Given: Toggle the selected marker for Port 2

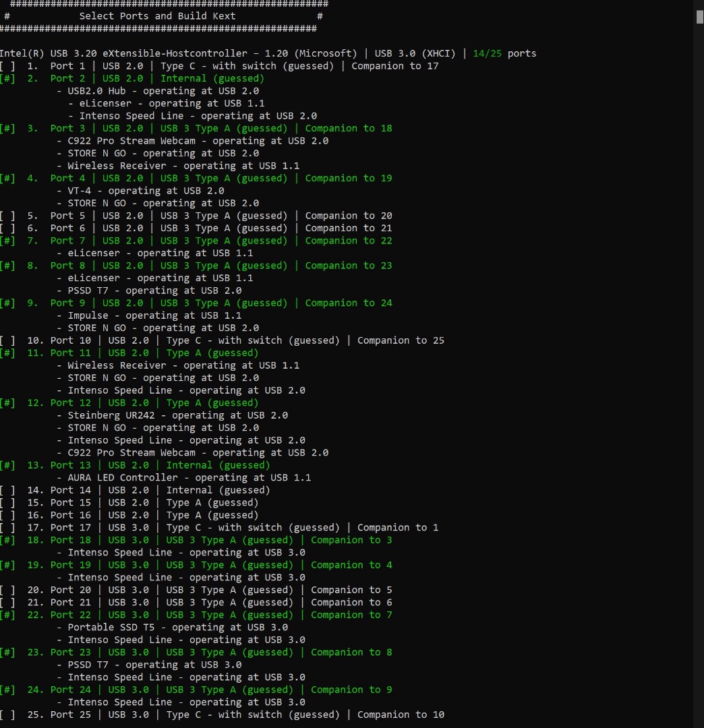Looking at the screenshot, I should [7, 79].
